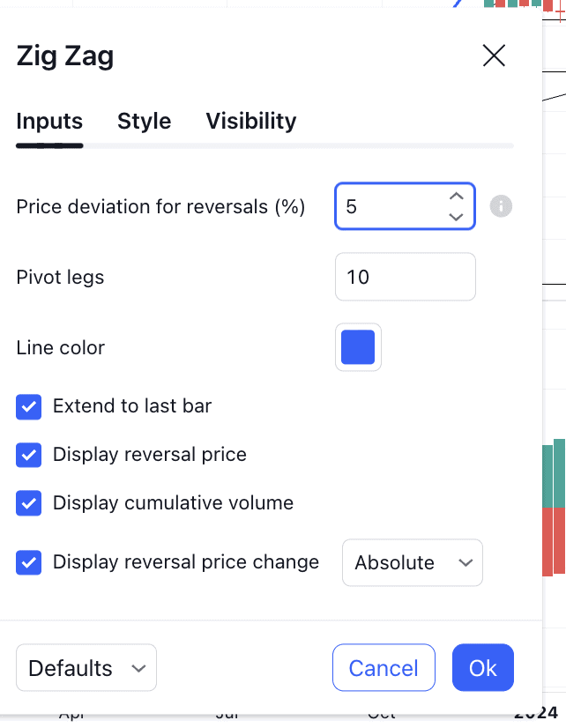Close the Zig Zag dialog

(494, 56)
